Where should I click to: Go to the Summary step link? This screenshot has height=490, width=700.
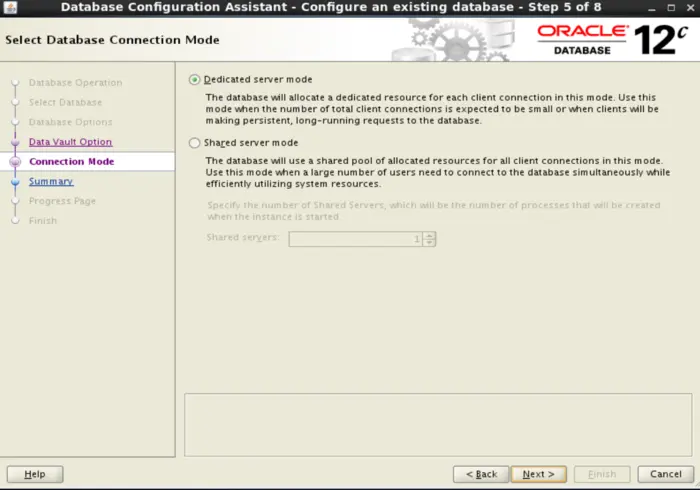[51, 181]
